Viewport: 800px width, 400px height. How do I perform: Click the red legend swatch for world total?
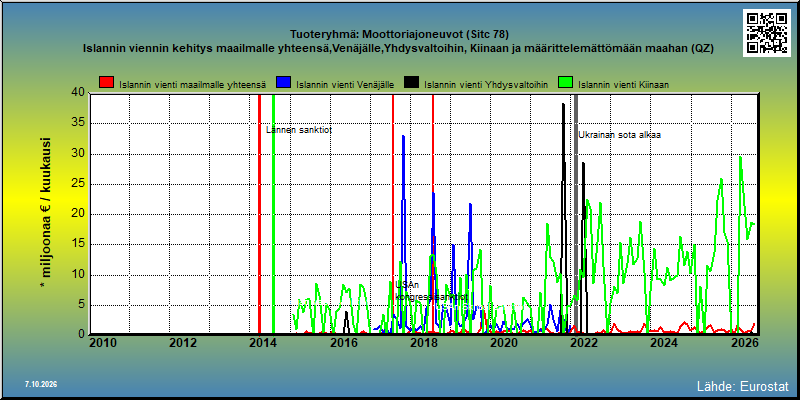[x=107, y=82]
